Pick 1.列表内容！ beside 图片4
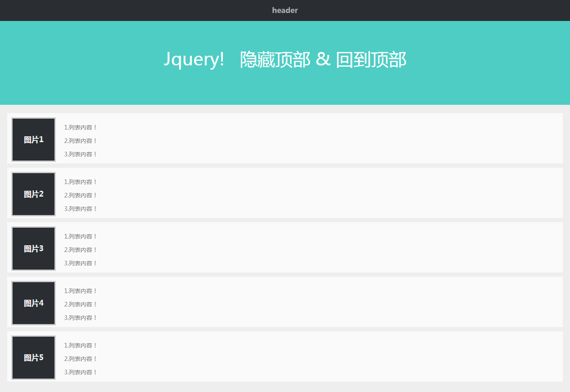570x392 pixels. coord(80,291)
